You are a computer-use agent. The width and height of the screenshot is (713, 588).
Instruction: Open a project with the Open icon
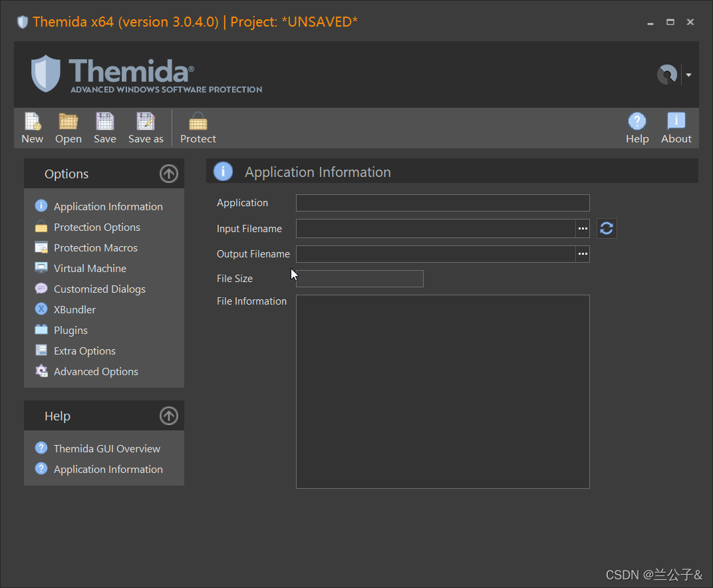point(69,128)
